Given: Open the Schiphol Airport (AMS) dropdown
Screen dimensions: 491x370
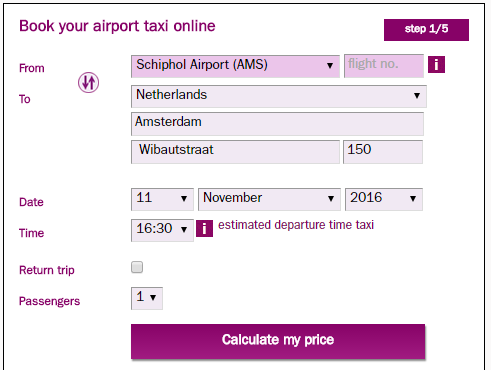Looking at the screenshot, I should coord(235,66).
